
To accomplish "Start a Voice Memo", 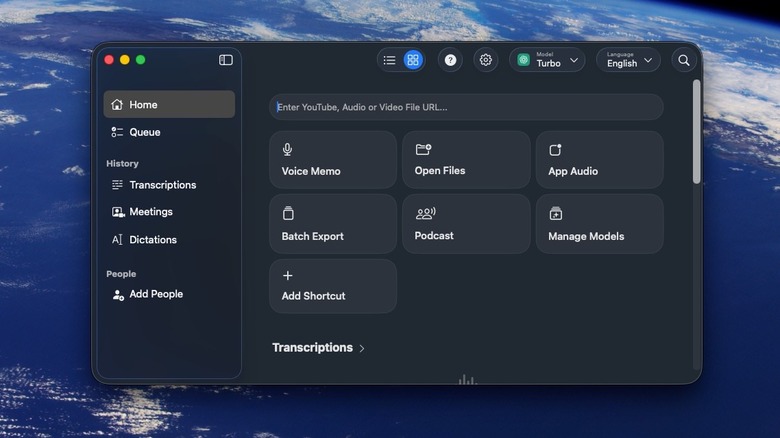I will pos(333,160).
